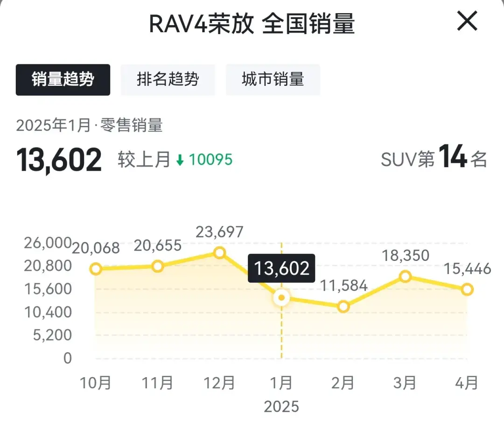Viewport: 504px width, 421px height.
Task: Select the 10月 data point 20,068
Action: point(96,269)
